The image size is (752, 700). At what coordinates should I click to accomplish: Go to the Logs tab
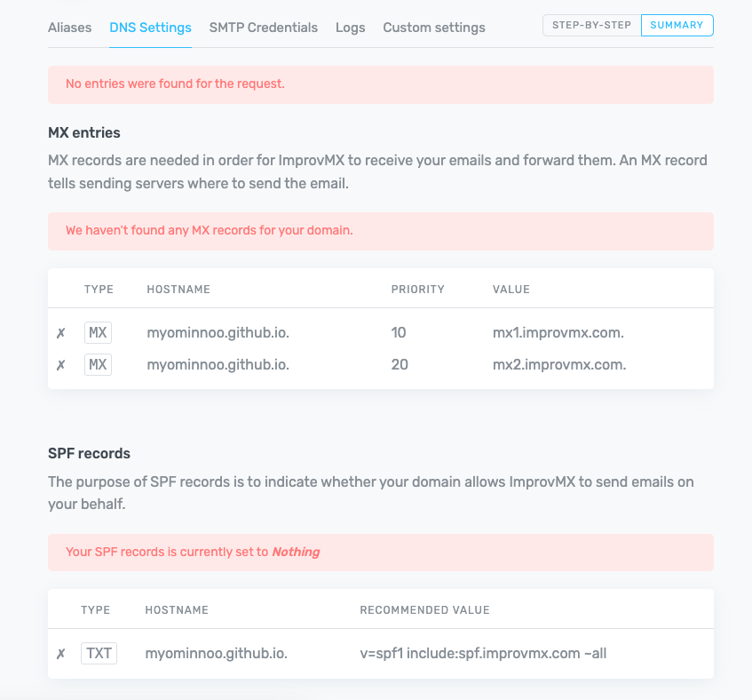point(350,28)
